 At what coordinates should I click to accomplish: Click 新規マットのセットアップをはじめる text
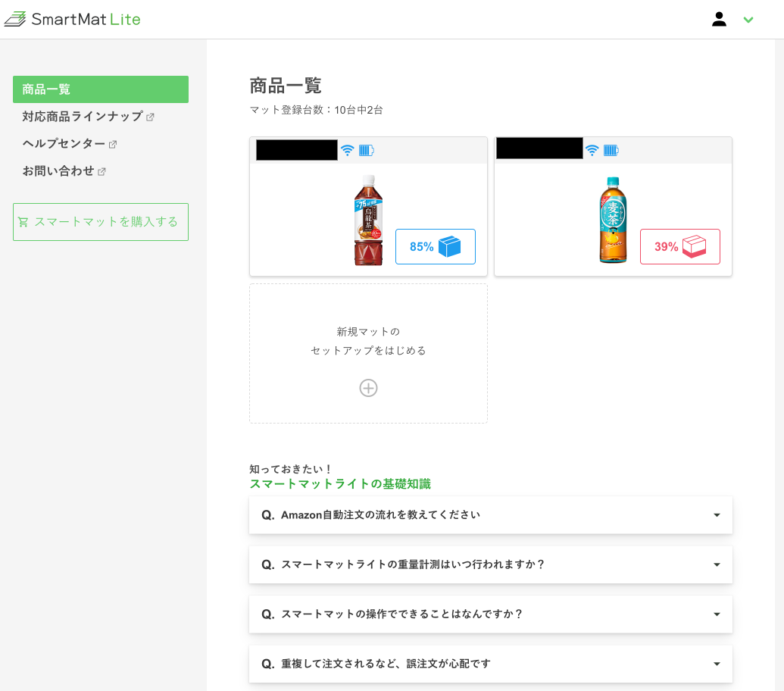368,341
